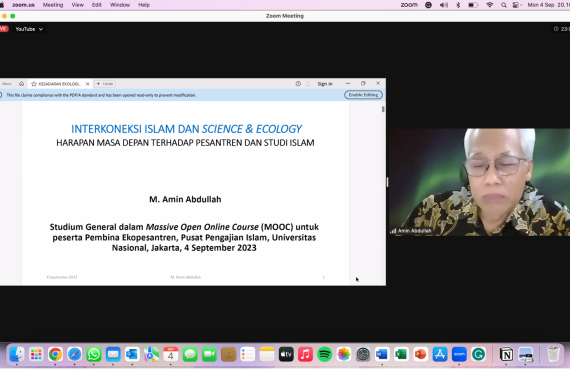
Task: Click the help question mark icon
Action: click(298, 84)
